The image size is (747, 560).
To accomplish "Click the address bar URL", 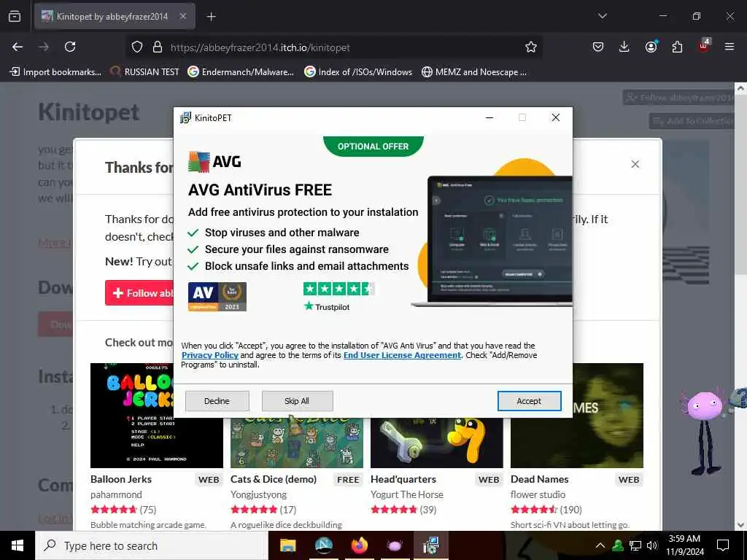I will [260, 47].
